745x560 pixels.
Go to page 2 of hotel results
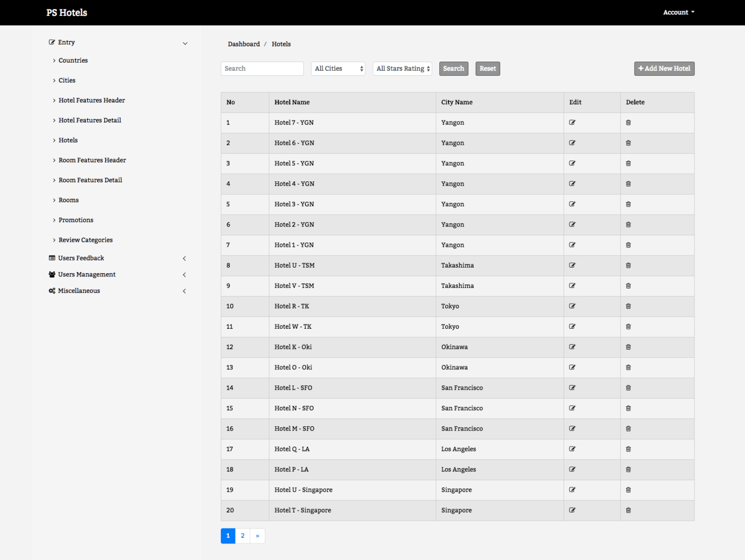pyautogui.click(x=243, y=536)
